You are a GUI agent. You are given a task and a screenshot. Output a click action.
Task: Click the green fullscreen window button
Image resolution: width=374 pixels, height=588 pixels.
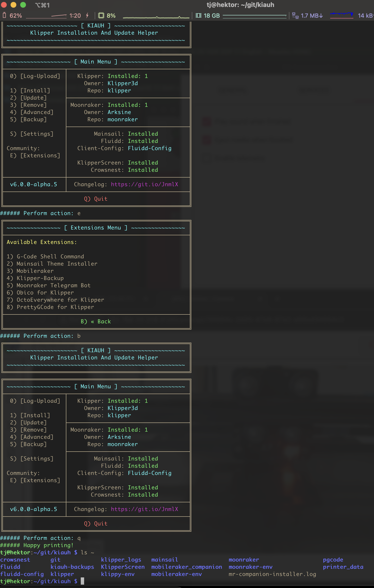pyautogui.click(x=23, y=5)
